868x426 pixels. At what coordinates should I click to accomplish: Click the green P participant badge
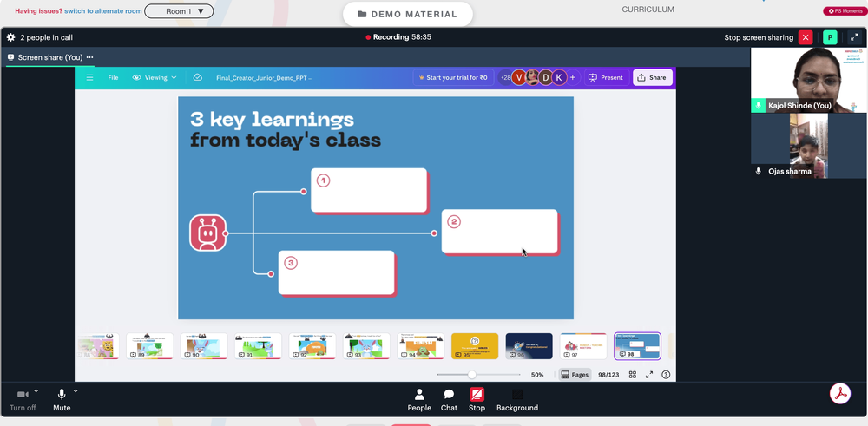click(830, 37)
